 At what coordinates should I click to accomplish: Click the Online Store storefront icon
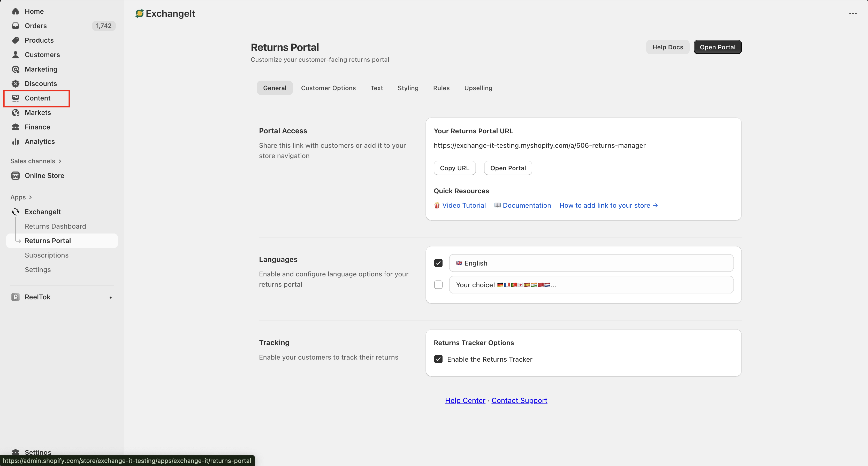[x=16, y=175]
